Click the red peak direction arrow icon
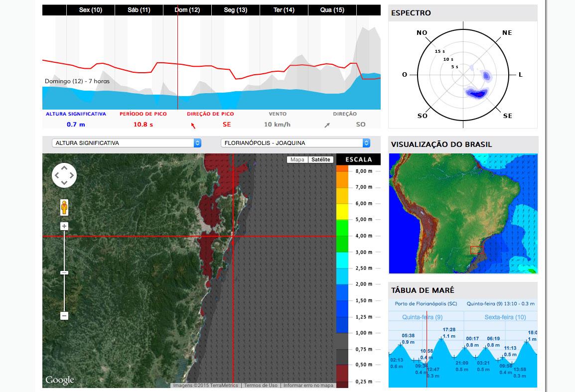The image size is (575, 392). (x=193, y=126)
